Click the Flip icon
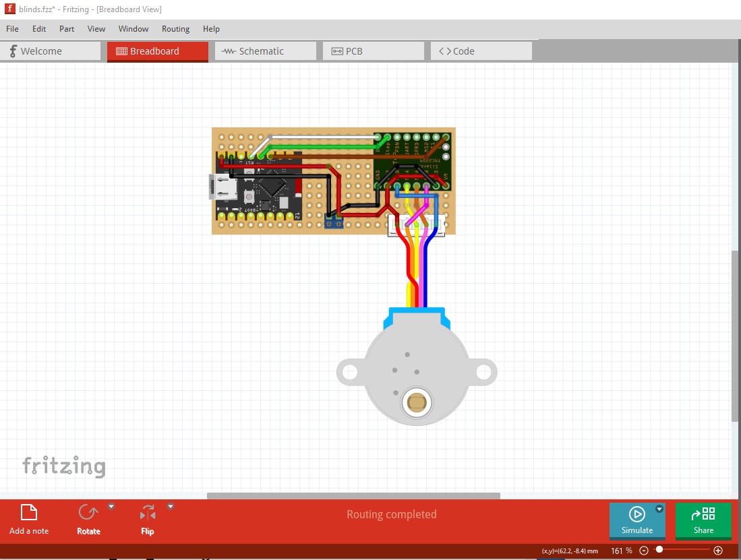Screen dimensions: 741x560 pos(148,513)
